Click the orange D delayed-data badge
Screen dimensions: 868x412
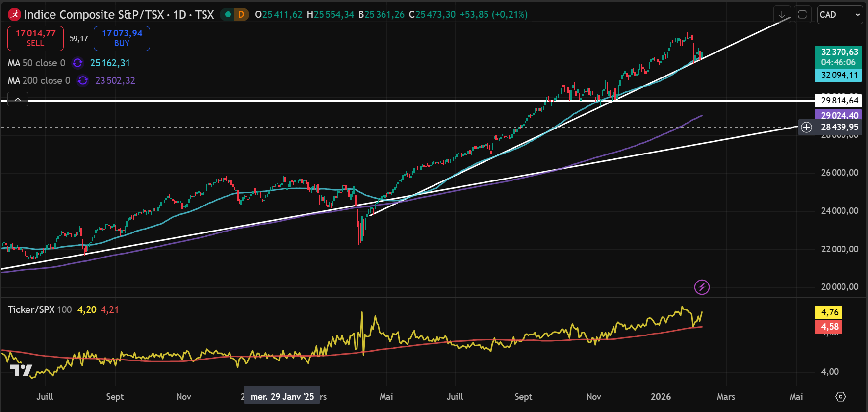[241, 15]
